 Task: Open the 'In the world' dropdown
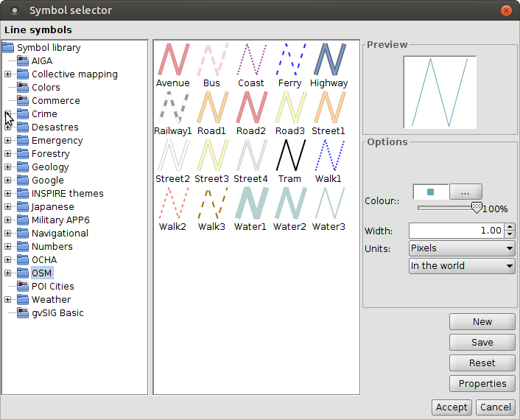462,266
